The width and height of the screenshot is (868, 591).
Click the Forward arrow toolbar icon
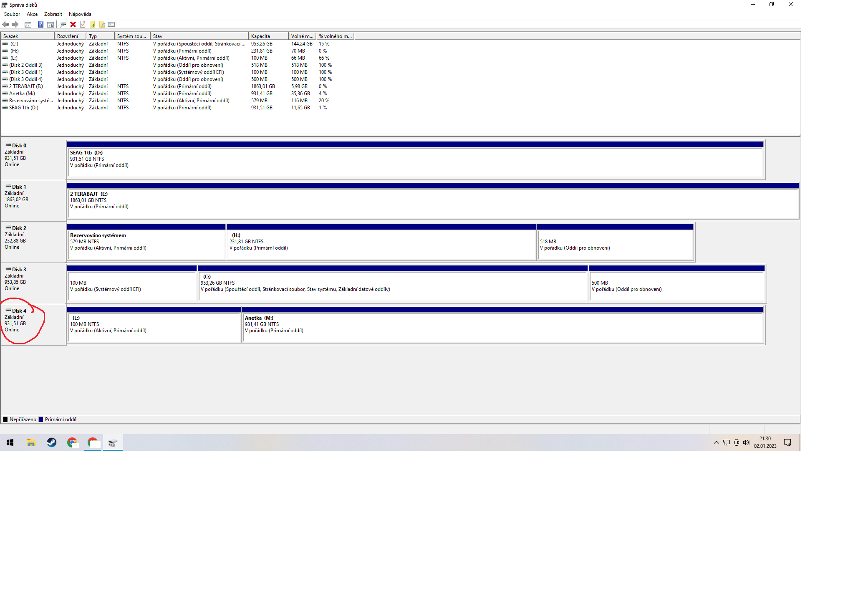pyautogui.click(x=15, y=24)
